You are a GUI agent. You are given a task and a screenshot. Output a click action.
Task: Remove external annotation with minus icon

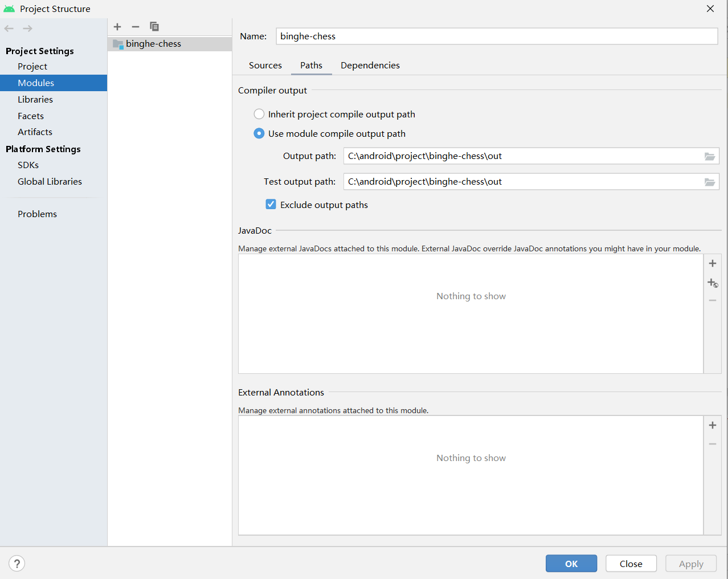pos(713,444)
